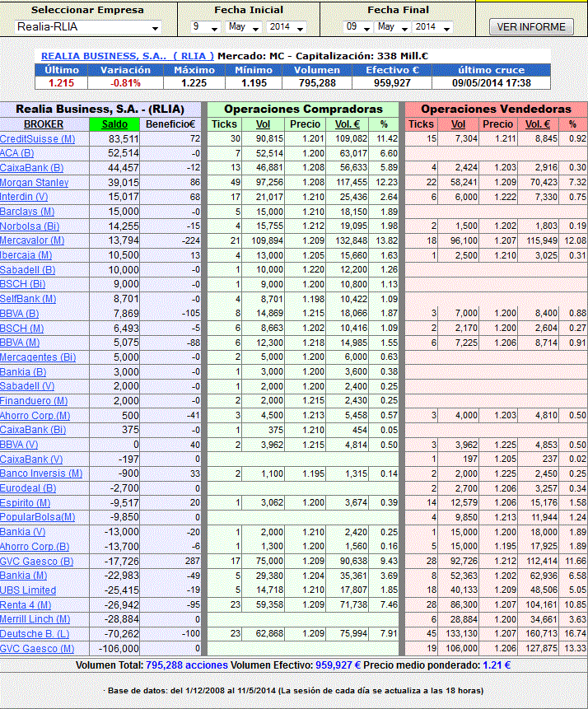Open Mercagentes (Bi) broker link

[x=38, y=357]
